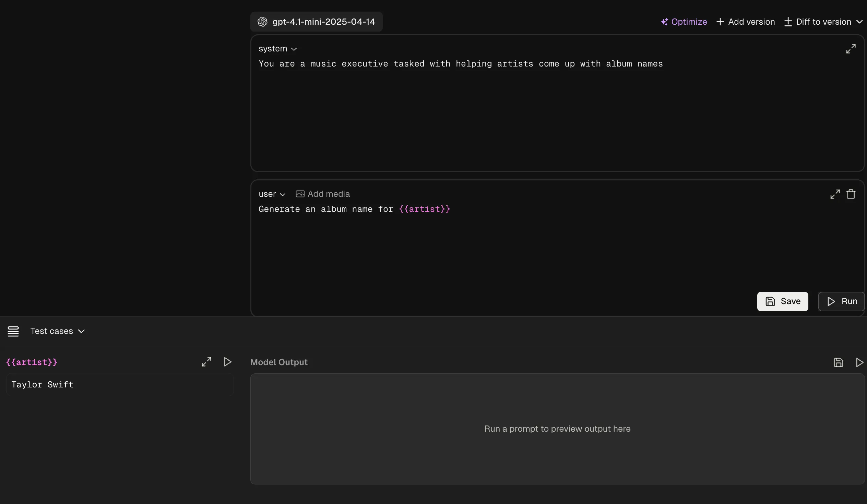Expand the user message editor
This screenshot has width=867, height=504.
coord(835,194)
